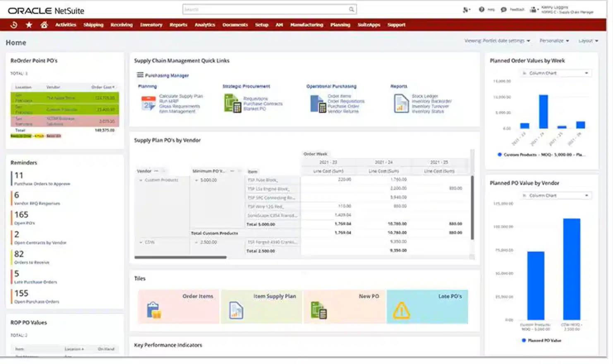Open the Planning menu in navigation bar

tap(340, 25)
